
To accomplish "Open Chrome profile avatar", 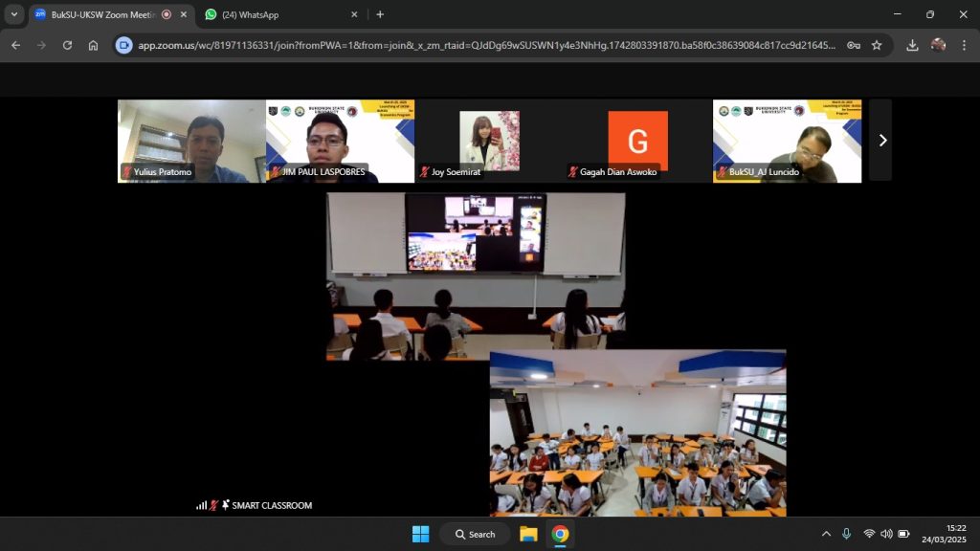I will click(x=938, y=45).
